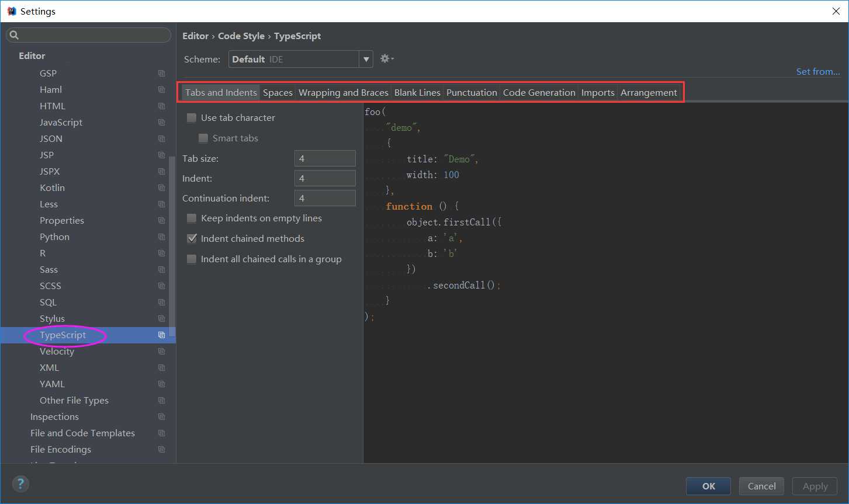
Task: Click the Set from... link
Action: [x=818, y=72]
